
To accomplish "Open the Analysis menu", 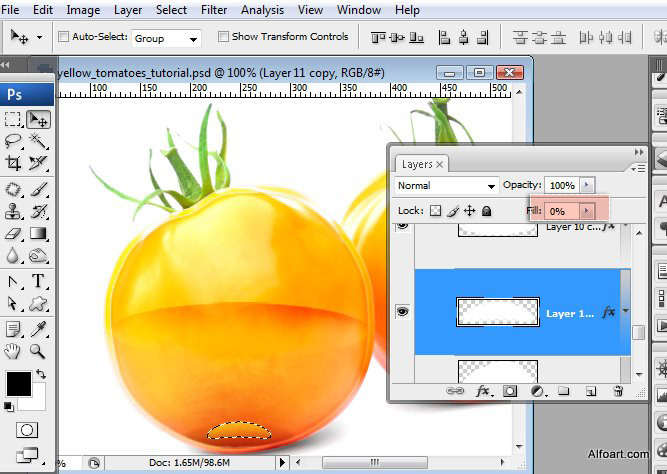I will point(263,10).
